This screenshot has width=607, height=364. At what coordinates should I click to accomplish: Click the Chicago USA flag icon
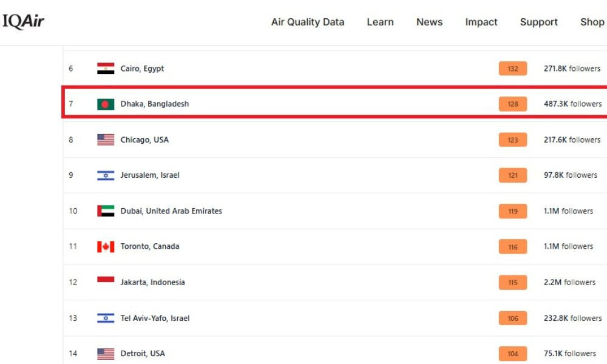tap(106, 140)
